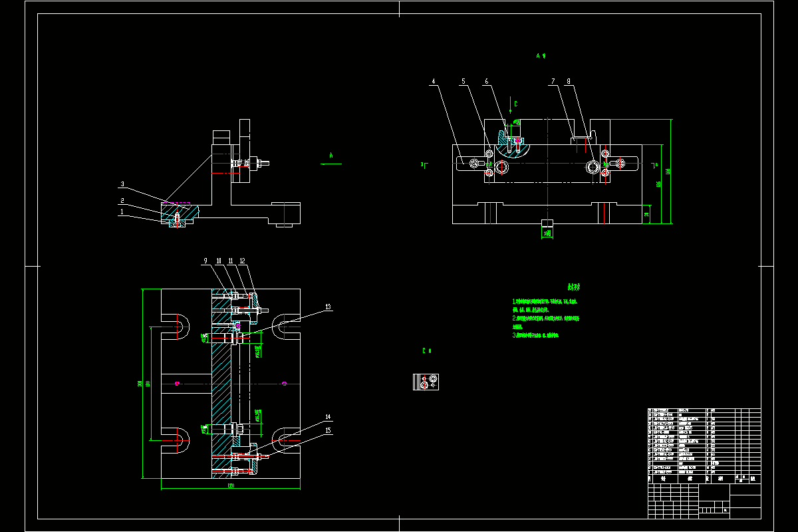Select part balloon number 3

pos(122,184)
